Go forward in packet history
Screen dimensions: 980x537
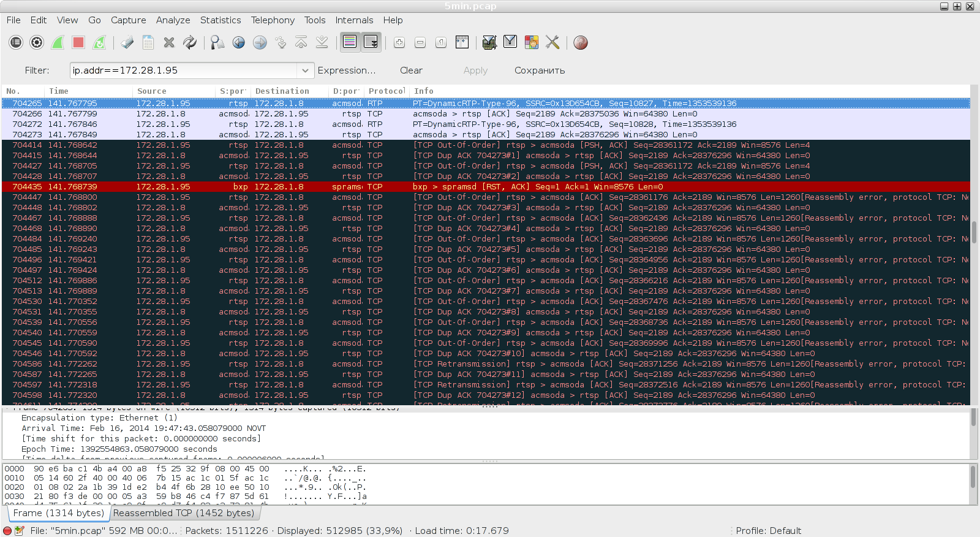pyautogui.click(x=260, y=42)
